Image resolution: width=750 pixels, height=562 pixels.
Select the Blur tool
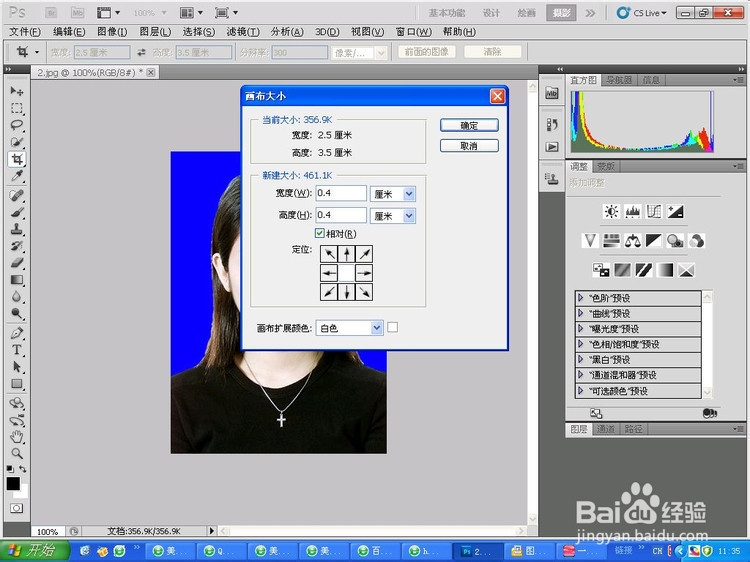(x=17, y=297)
